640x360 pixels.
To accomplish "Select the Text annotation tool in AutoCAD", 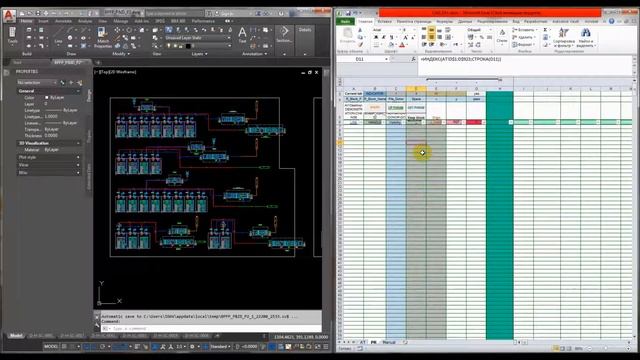I will click(x=242, y=35).
